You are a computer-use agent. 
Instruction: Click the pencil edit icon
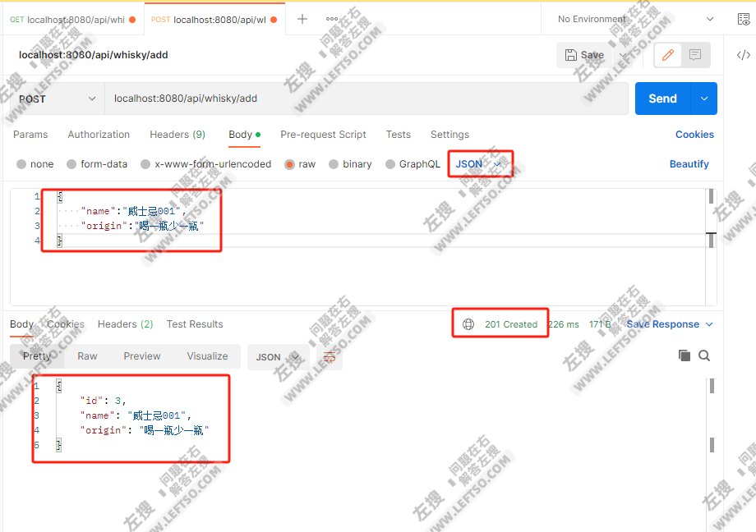pyautogui.click(x=668, y=55)
